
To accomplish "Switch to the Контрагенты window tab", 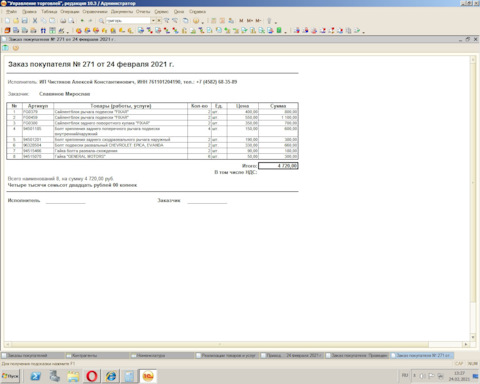I will coord(97,356).
